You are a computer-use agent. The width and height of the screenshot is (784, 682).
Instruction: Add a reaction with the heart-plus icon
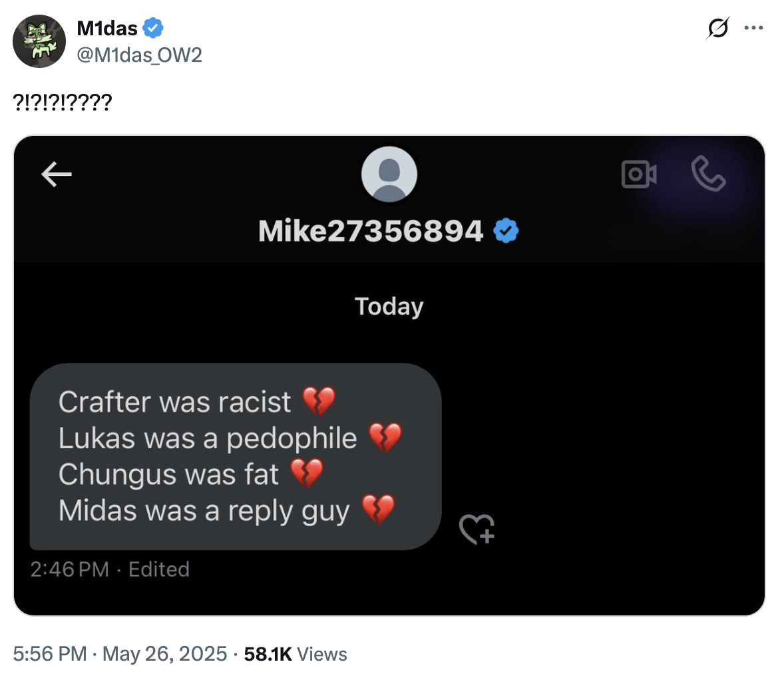click(477, 529)
